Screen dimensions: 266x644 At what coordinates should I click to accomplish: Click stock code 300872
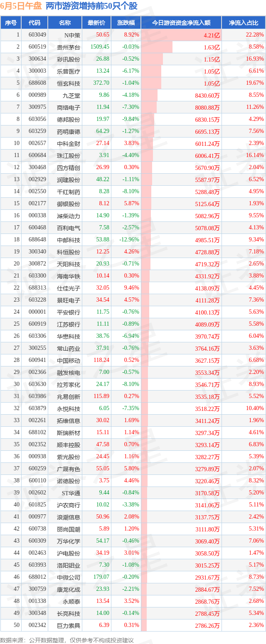point(37,264)
